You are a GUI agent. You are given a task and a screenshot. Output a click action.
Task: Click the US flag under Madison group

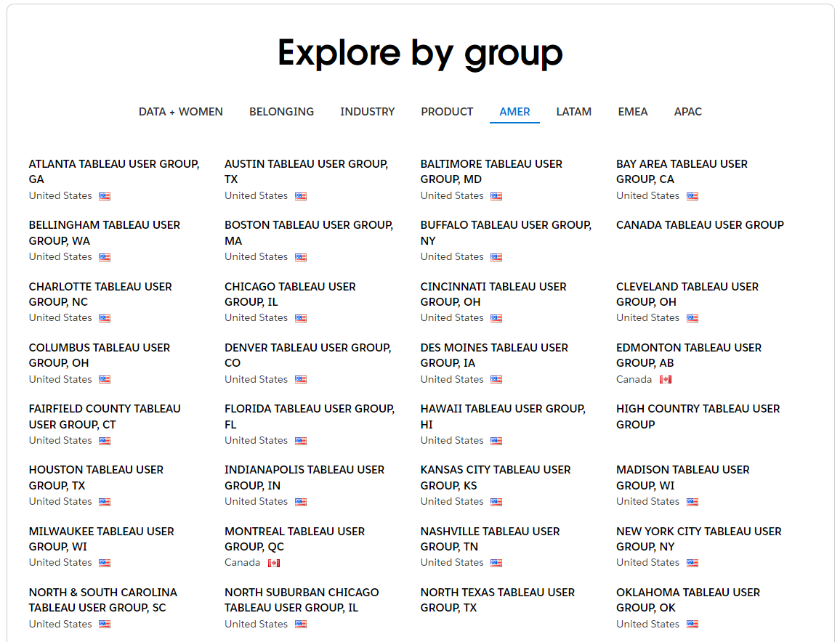coord(692,502)
